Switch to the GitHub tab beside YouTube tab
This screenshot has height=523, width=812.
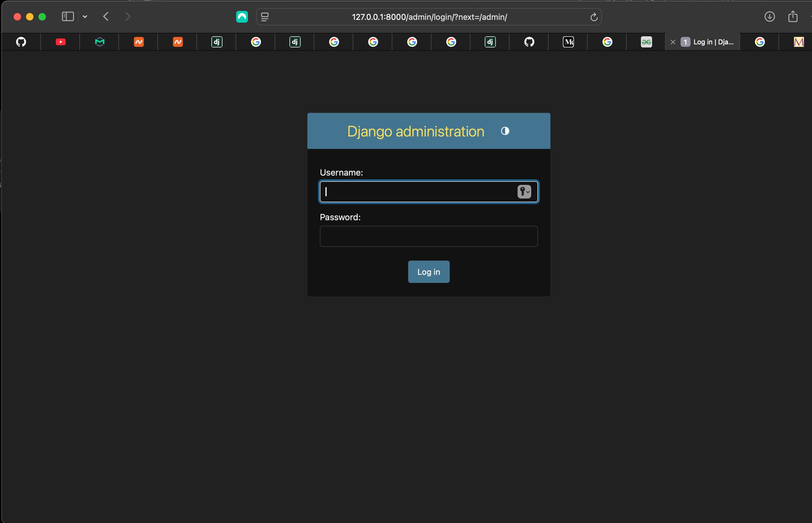(21, 42)
